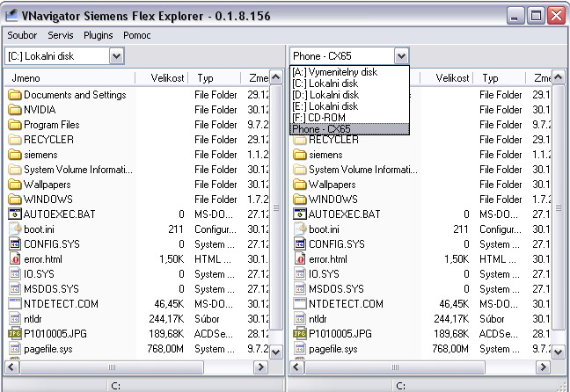The width and height of the screenshot is (570, 392).
Task: Click right pane vertical scrollbar thumb
Action: click(x=559, y=207)
